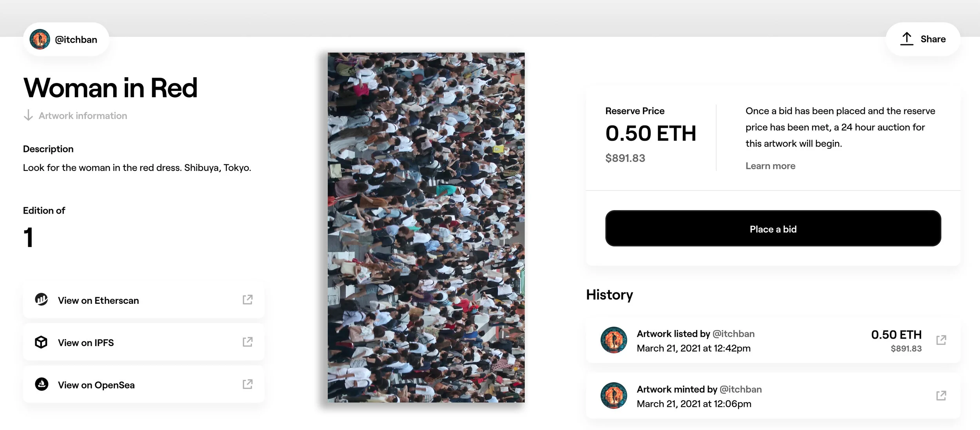Image resolution: width=980 pixels, height=430 pixels.
Task: Click external link arrow on OpenSea row
Action: pos(247,384)
